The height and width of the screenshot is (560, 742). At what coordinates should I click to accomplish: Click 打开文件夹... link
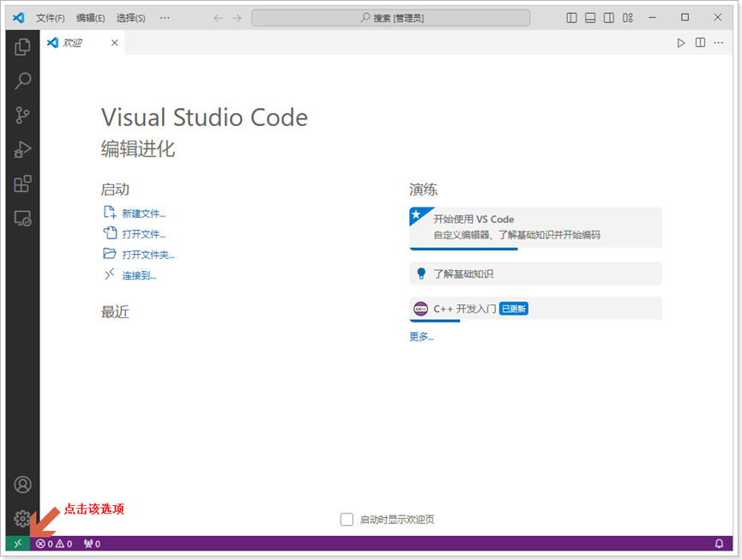pos(148,255)
